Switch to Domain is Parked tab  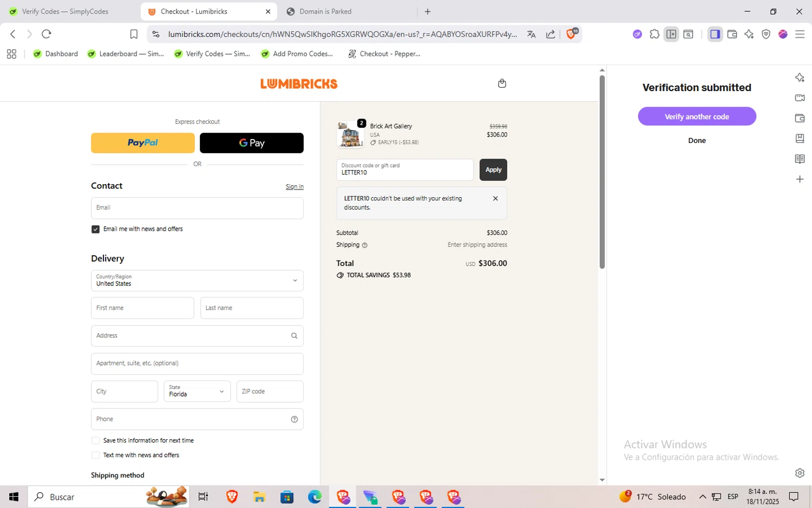pyautogui.click(x=325, y=11)
